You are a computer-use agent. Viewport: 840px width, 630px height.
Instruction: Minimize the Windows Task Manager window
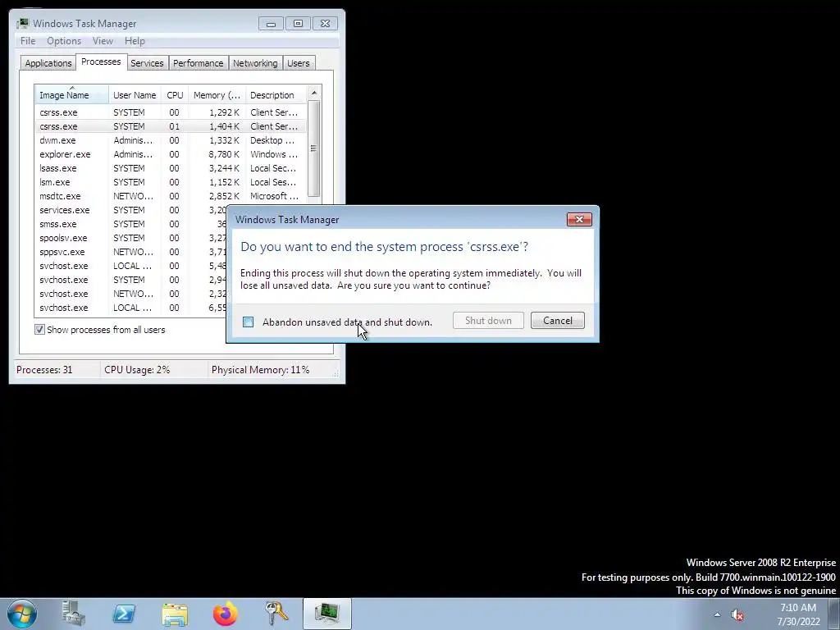271,24
